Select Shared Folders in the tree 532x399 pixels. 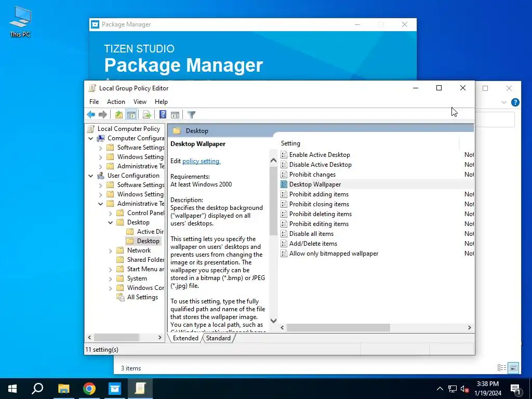pos(145,260)
